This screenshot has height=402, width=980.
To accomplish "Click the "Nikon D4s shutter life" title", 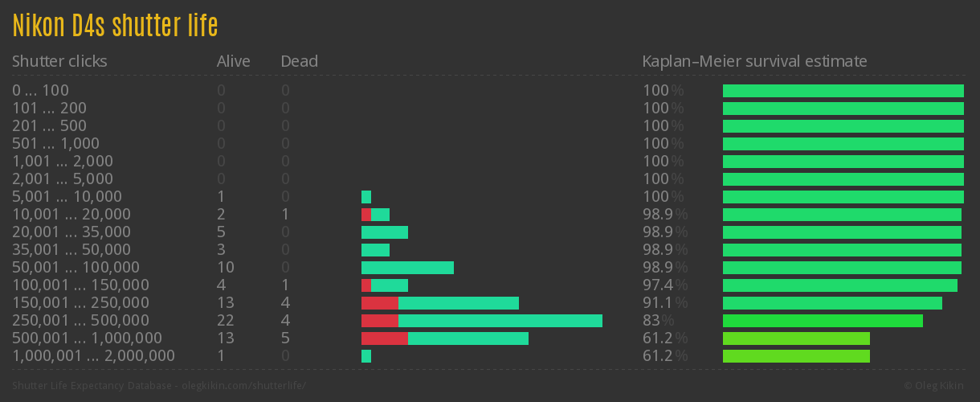I will click(x=115, y=26).
